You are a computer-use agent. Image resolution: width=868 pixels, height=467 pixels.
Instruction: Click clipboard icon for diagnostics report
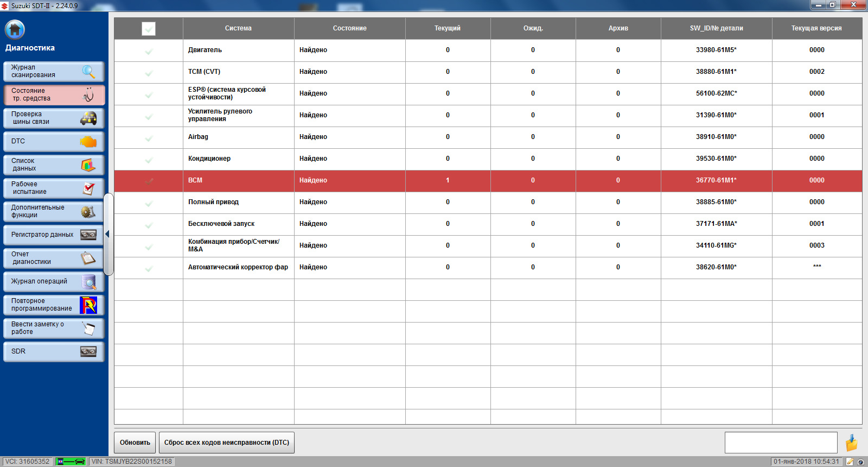coord(88,258)
